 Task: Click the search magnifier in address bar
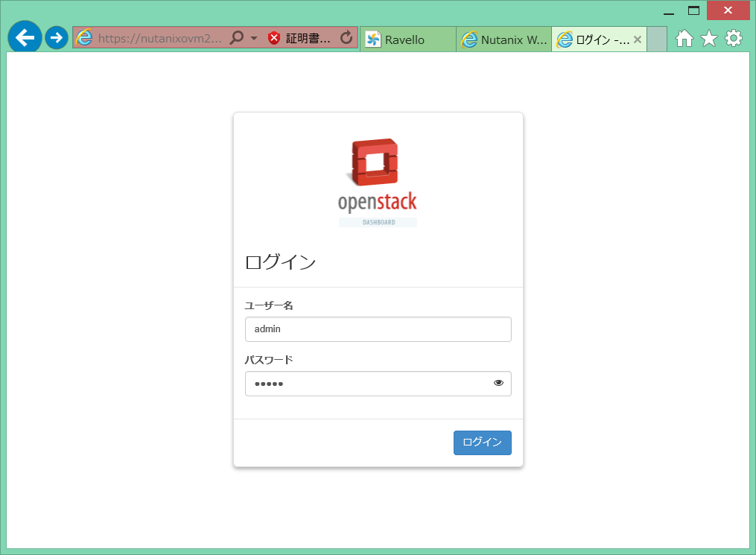point(237,37)
